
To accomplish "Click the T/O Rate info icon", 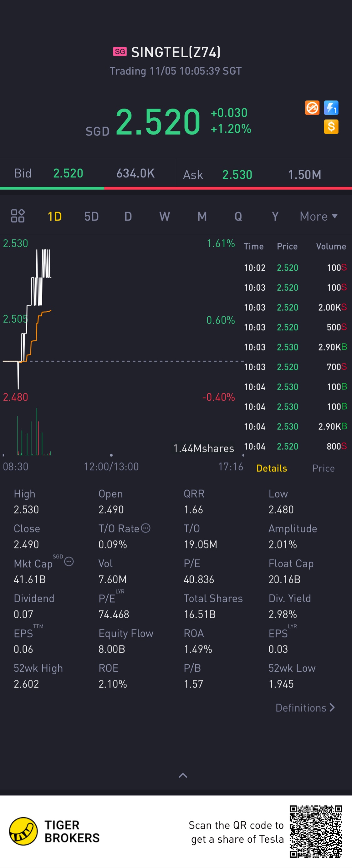I will pos(145,528).
